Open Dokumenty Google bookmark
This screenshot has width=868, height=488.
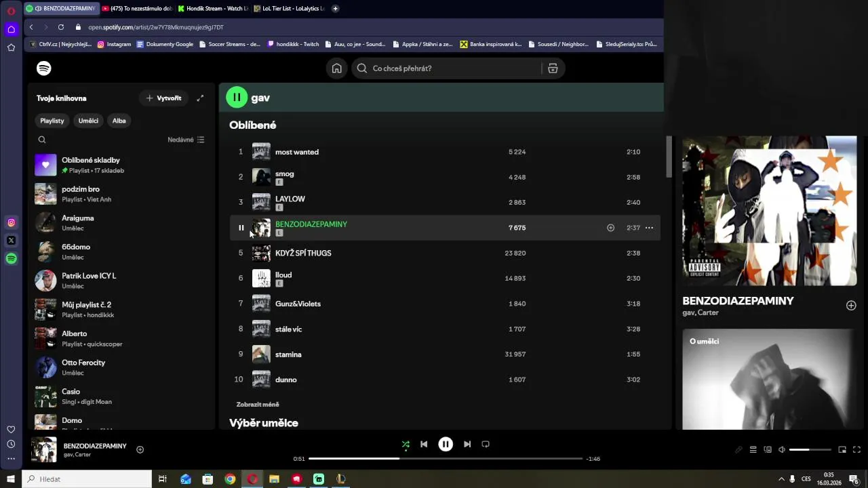pyautogui.click(x=165, y=44)
